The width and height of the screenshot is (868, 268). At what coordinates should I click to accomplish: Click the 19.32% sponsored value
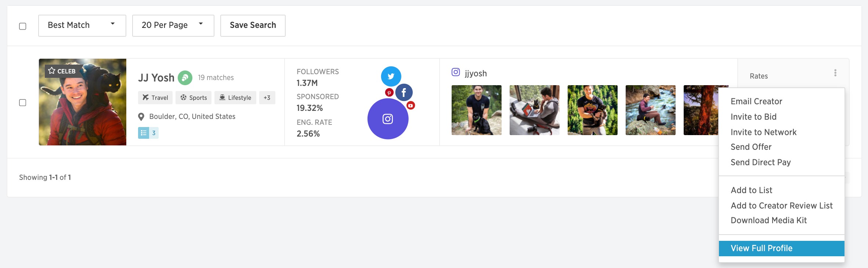pos(310,108)
